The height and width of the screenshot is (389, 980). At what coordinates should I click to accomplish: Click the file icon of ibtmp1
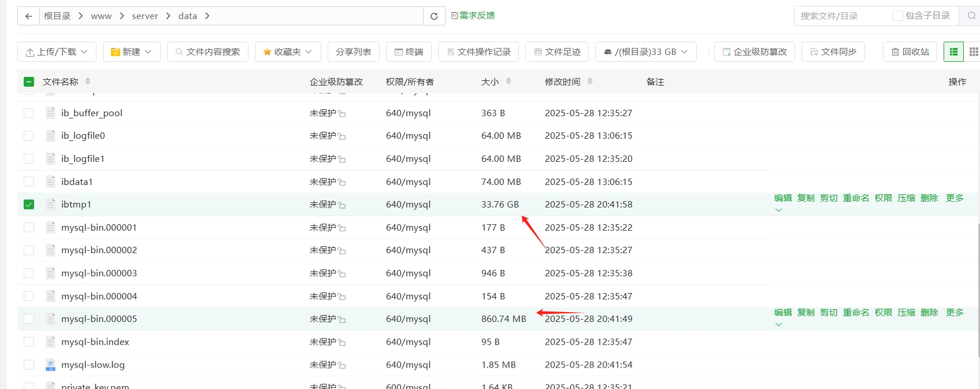click(51, 204)
